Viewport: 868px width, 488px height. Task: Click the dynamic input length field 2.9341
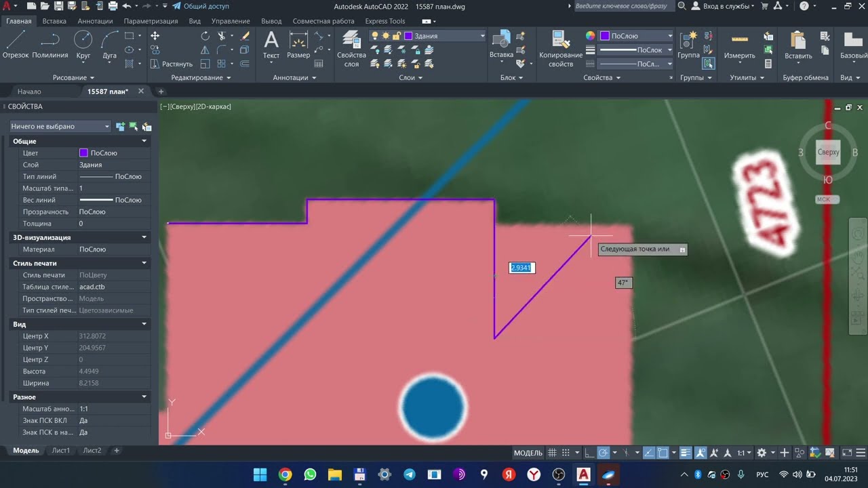521,268
